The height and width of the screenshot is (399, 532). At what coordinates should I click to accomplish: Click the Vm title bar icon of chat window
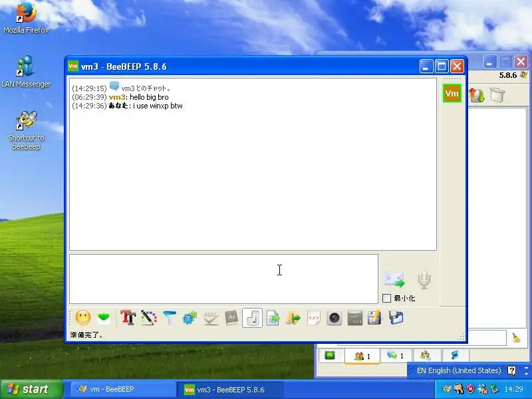tap(73, 66)
